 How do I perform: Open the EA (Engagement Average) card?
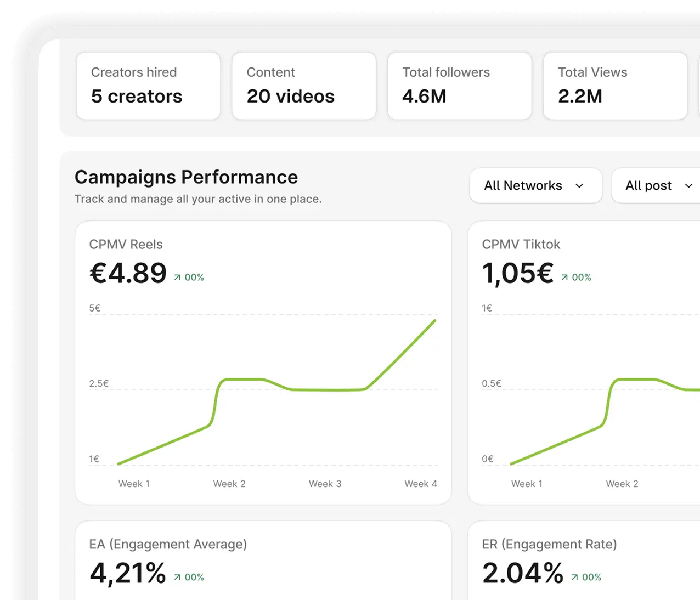pos(263,561)
